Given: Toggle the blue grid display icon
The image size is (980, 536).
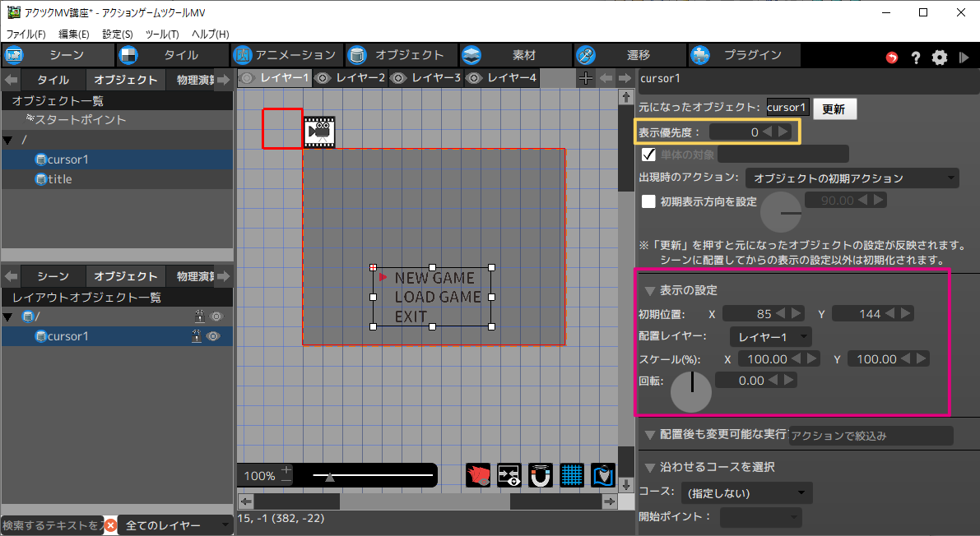Looking at the screenshot, I should tap(572, 475).
